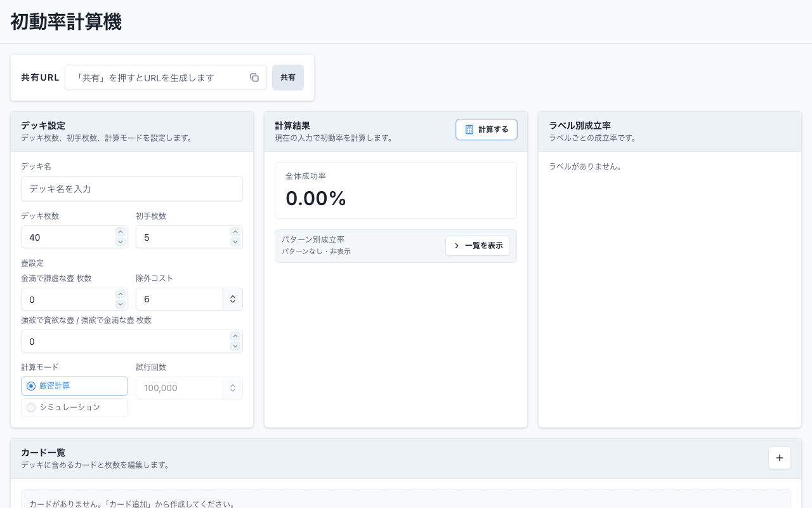
Task: Increase the 金満で謙虚な壺 枚数 value
Action: (121, 294)
